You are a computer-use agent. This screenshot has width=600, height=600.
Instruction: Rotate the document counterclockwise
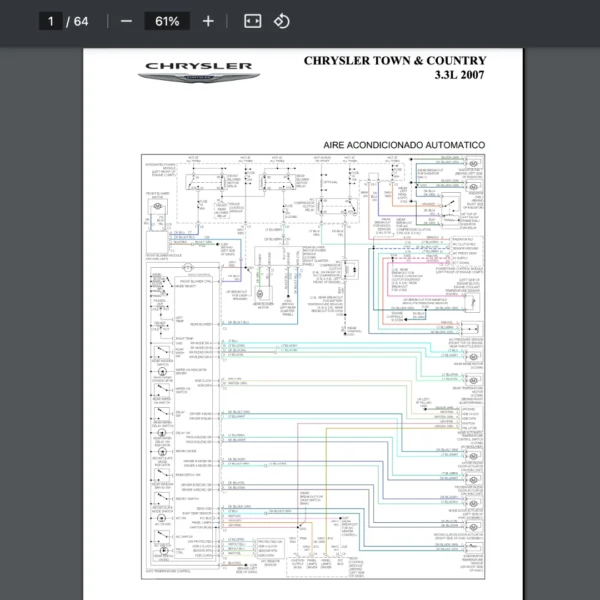tap(281, 21)
